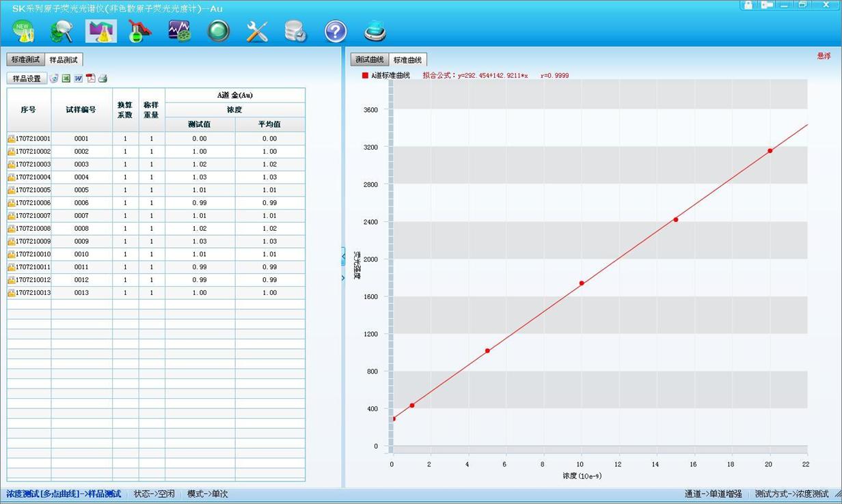
Task: Open the wrench and screwdriver settings icon
Action: click(257, 31)
